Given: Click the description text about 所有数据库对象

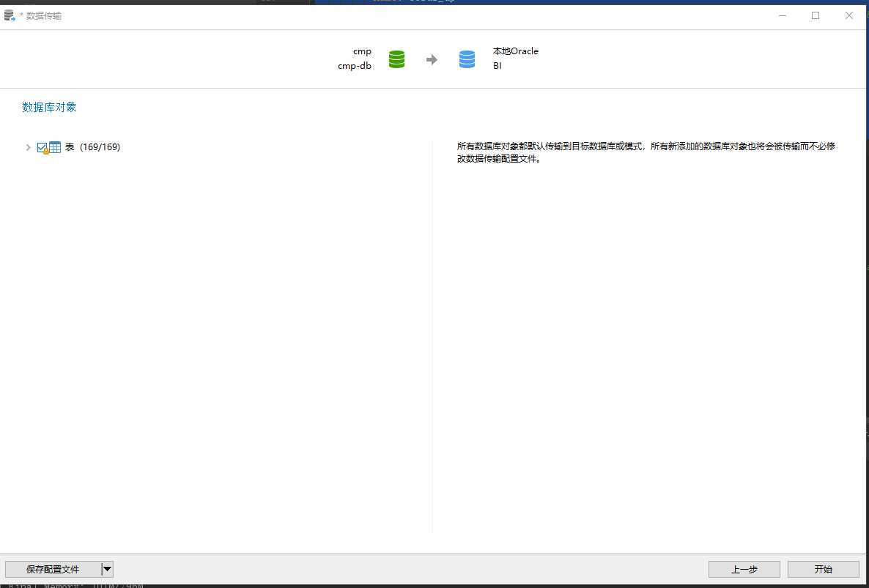Looking at the screenshot, I should 646,153.
